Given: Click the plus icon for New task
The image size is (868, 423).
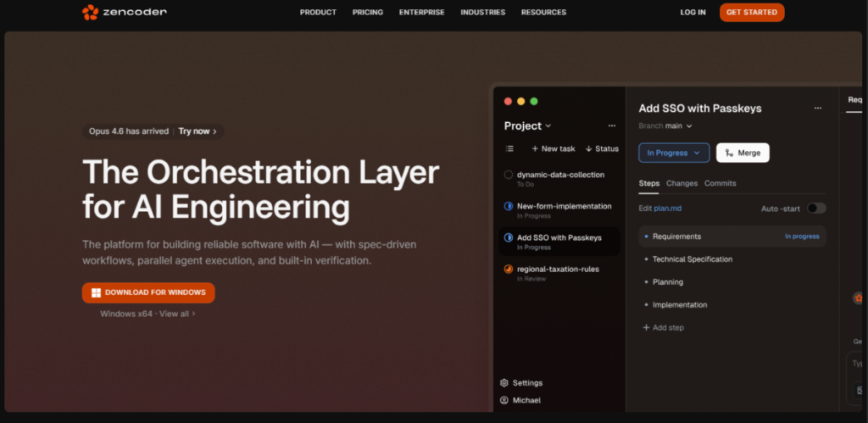Looking at the screenshot, I should tap(536, 148).
